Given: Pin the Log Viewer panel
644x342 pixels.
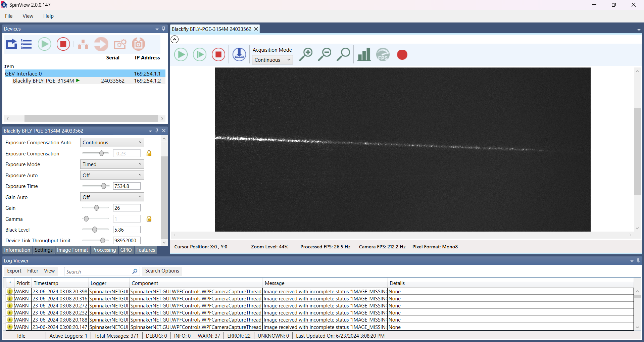Looking at the screenshot, I should [638, 260].
